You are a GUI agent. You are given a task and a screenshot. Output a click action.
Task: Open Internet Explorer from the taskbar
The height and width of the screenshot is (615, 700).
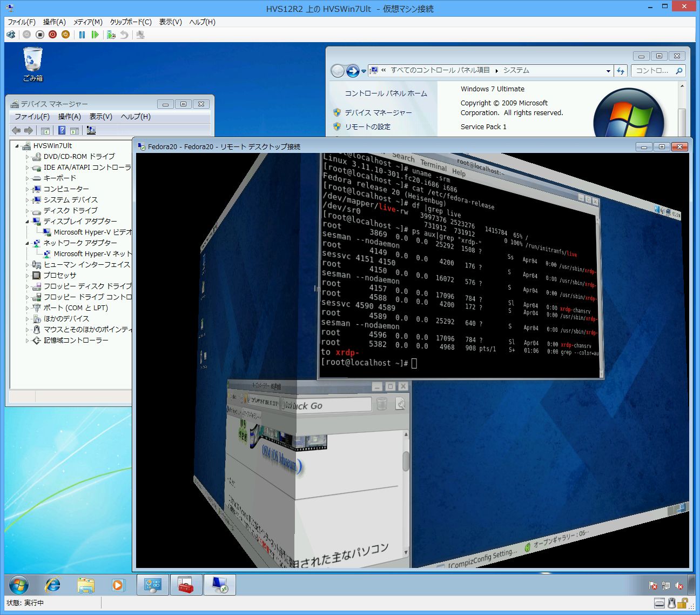tap(52, 585)
